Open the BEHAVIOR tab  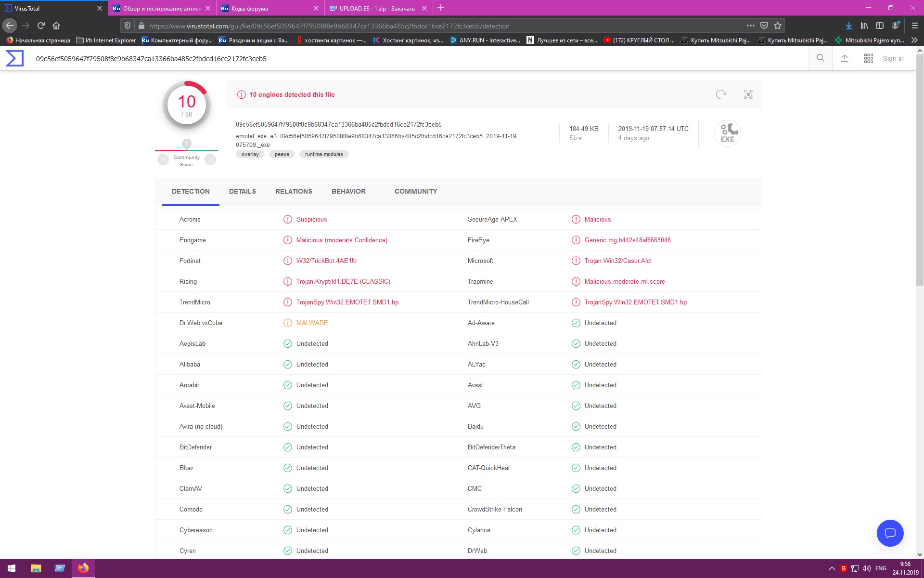[x=348, y=191]
